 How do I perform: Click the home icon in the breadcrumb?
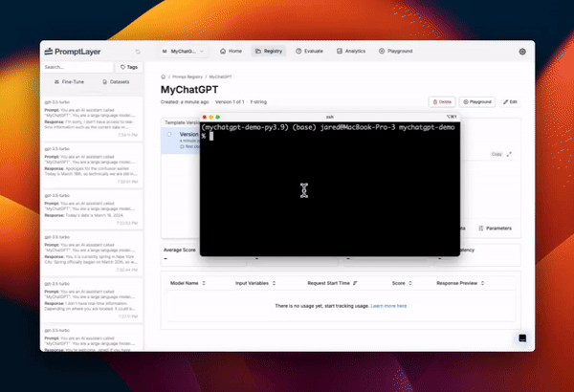[x=164, y=76]
